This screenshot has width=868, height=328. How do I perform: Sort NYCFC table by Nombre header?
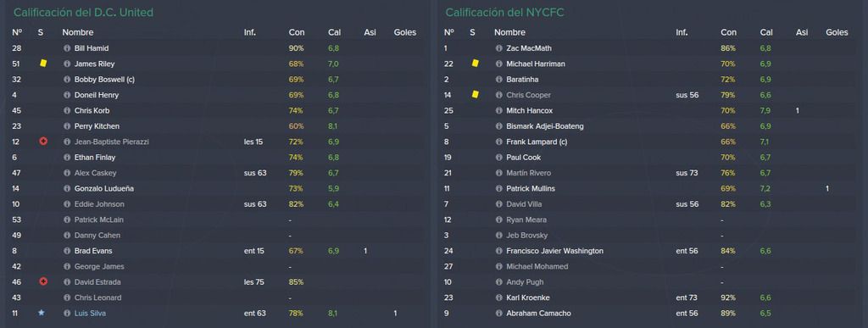(509, 33)
